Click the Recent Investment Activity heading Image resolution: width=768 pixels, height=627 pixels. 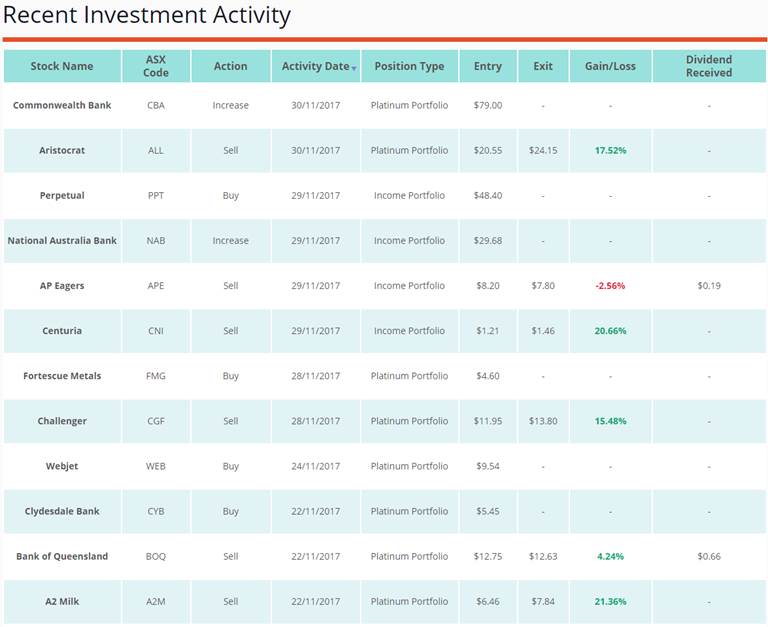pos(147,15)
